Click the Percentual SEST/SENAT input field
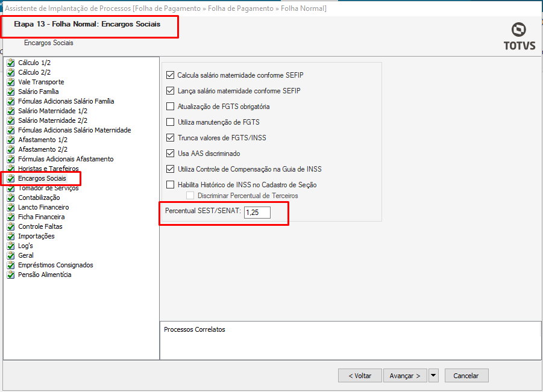Image resolution: width=543 pixels, height=392 pixels. 257,213
